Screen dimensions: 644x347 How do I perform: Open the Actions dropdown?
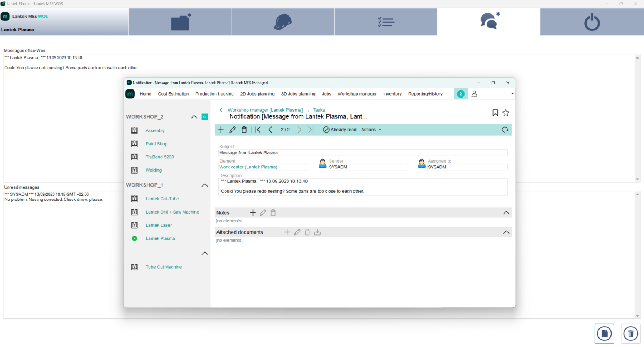(x=371, y=130)
